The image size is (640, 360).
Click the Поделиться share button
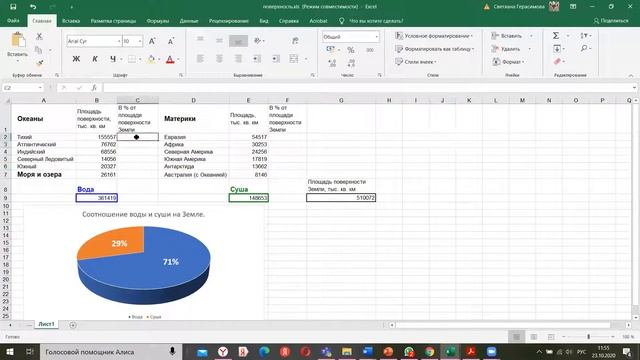(611, 21)
